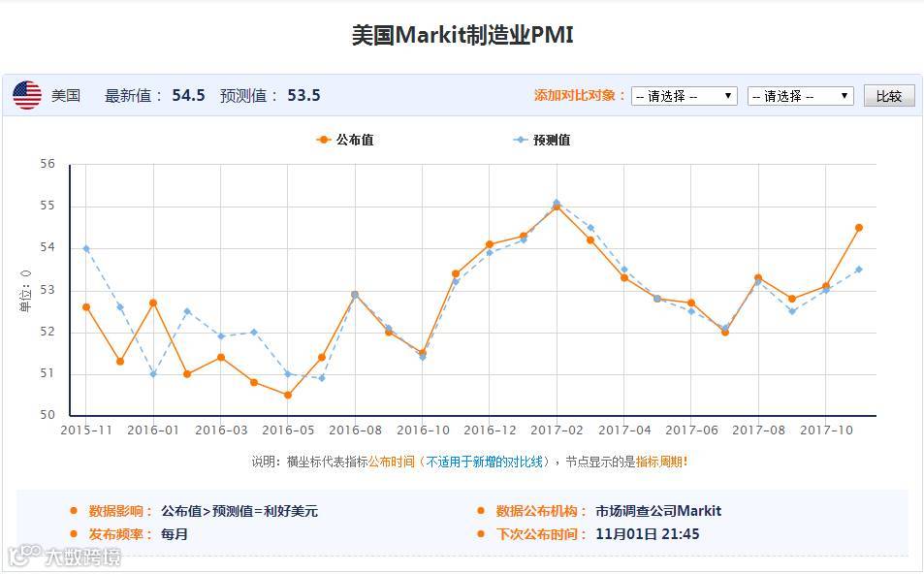
Task: Click the orange point at 2017-06
Action: 690,303
